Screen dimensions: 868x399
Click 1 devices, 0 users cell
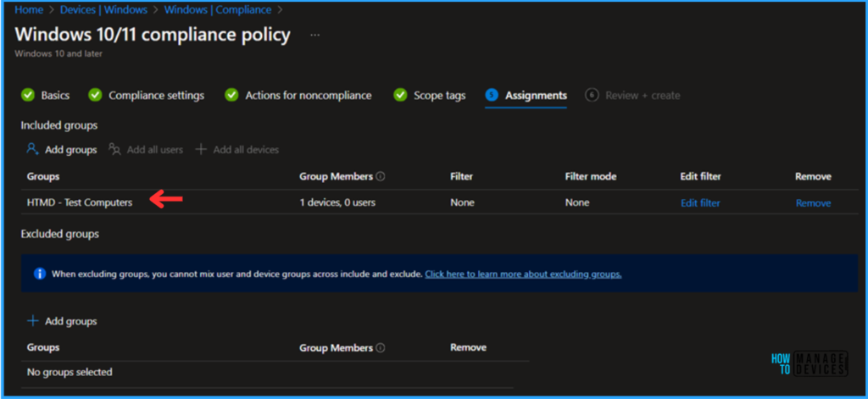pos(337,202)
